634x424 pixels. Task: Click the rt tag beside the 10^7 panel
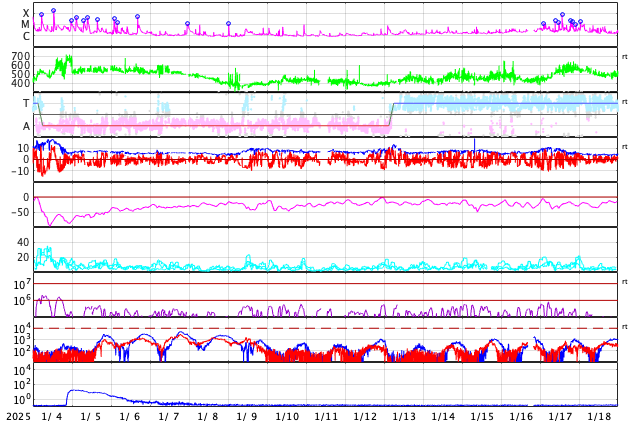pyautogui.click(x=624, y=281)
